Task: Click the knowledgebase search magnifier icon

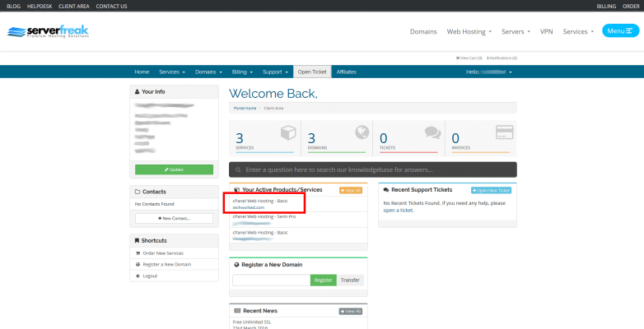Action: click(238, 169)
